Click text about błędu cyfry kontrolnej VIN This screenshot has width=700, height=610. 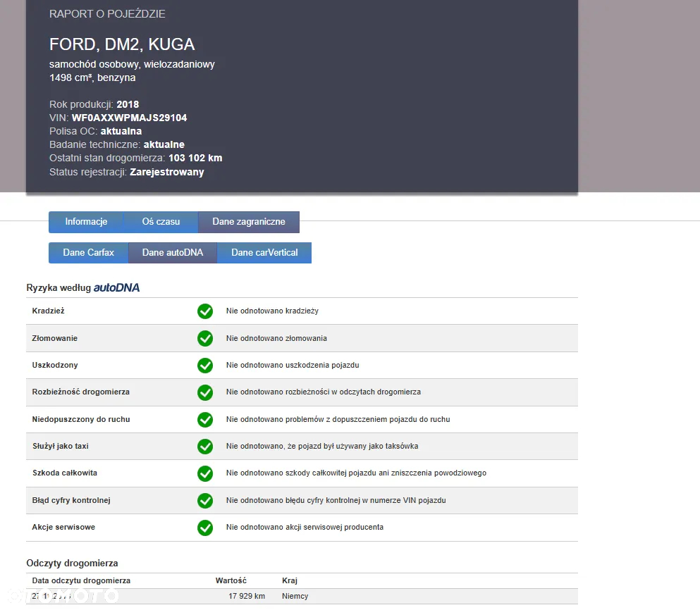click(336, 500)
